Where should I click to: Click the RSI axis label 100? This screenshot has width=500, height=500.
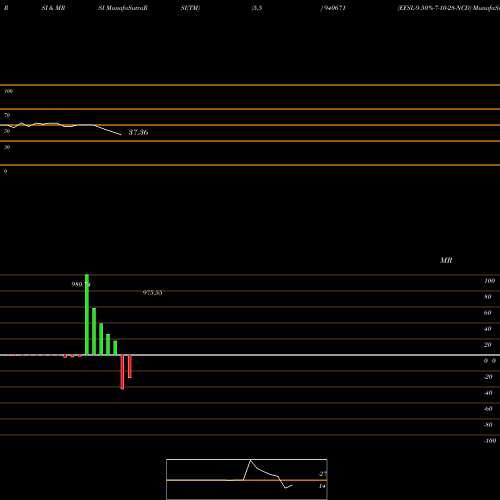point(8,91)
